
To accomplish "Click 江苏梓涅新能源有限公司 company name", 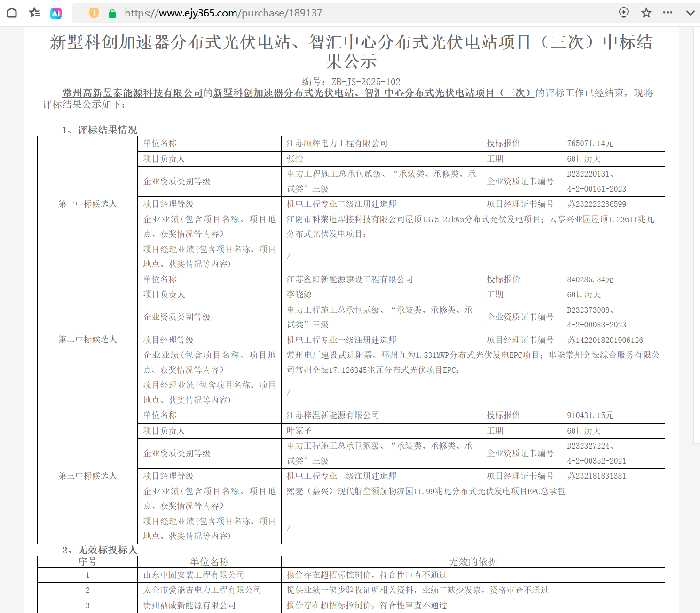I will 333,415.
